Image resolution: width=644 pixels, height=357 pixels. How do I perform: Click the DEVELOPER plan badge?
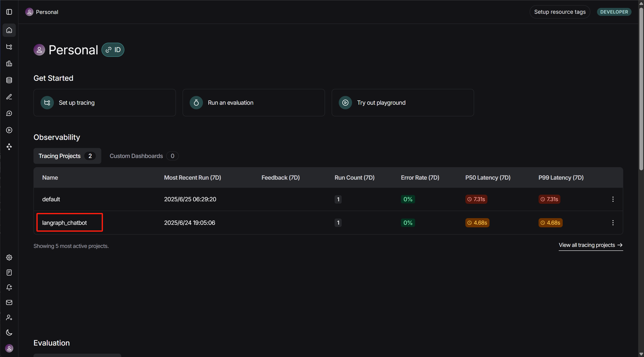(x=614, y=12)
